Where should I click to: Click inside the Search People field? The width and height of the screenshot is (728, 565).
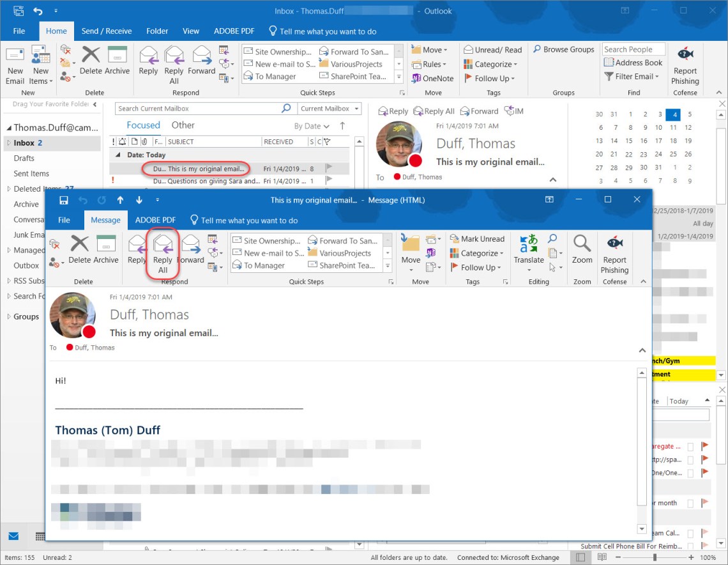point(633,49)
